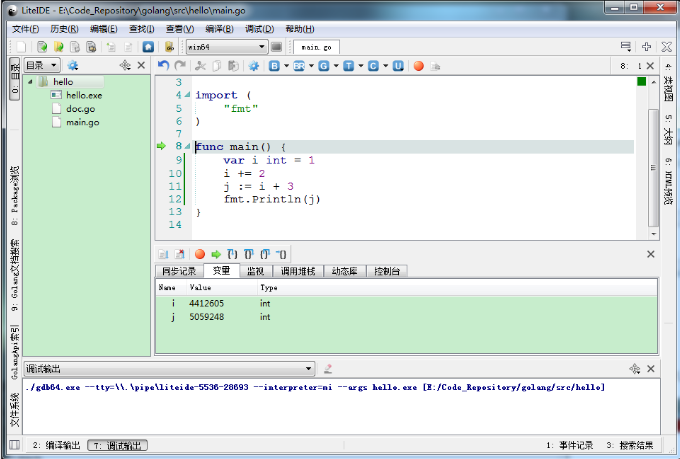Open dropdown arrow next to G icon
This screenshot has width=680, height=459.
336,66
